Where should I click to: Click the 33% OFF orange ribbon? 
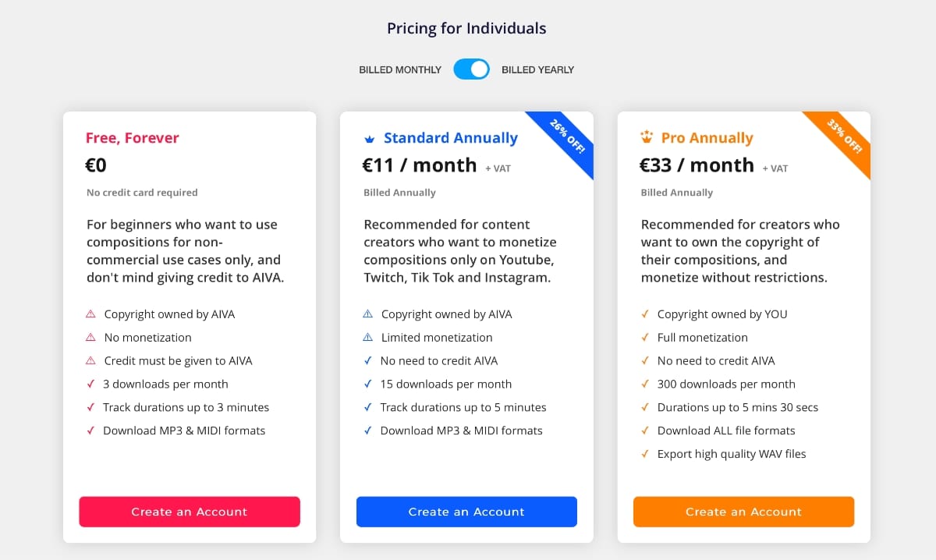pyautogui.click(x=844, y=138)
